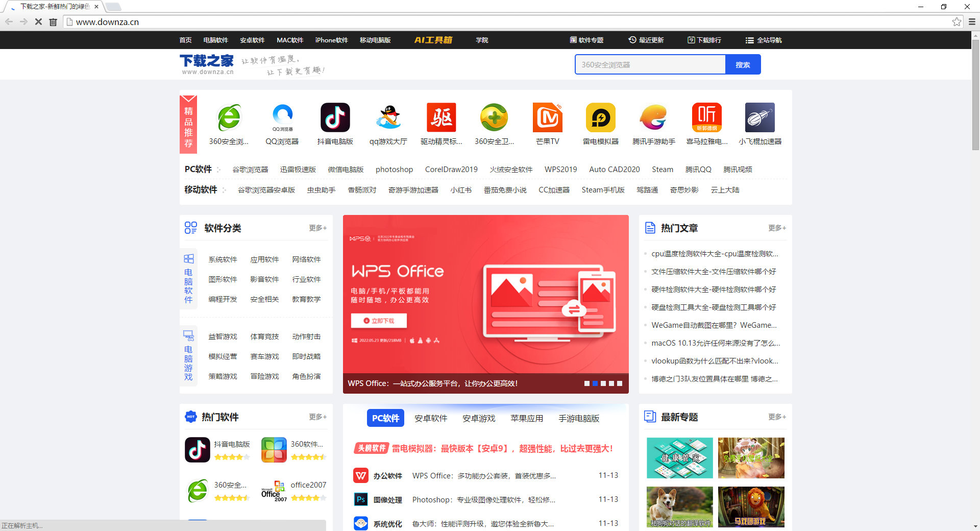Open the 小红书 link in 移动软件 row
The width and height of the screenshot is (980, 531).
point(461,190)
